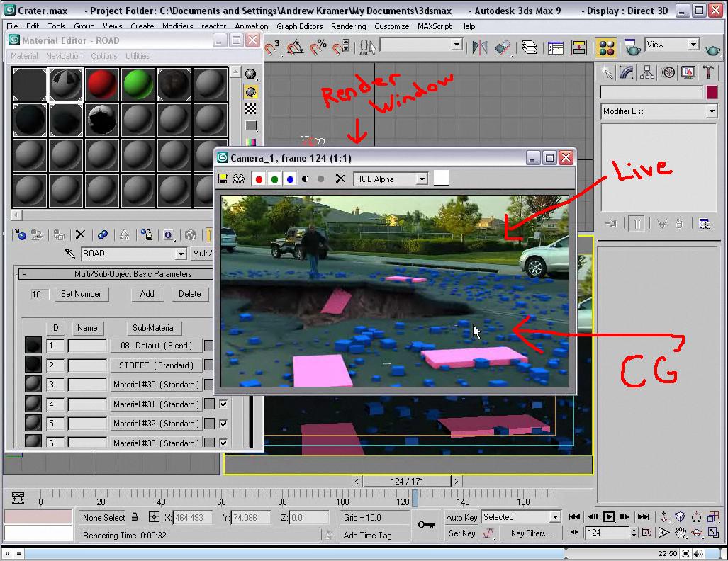This screenshot has width=728, height=561.
Task: Toggle alpha channel display in render window
Action: pos(305,178)
